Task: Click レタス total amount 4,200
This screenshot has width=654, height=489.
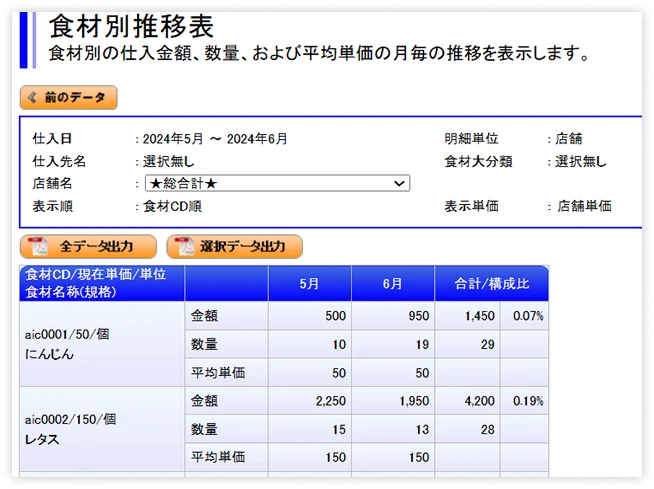Action: coord(467,401)
